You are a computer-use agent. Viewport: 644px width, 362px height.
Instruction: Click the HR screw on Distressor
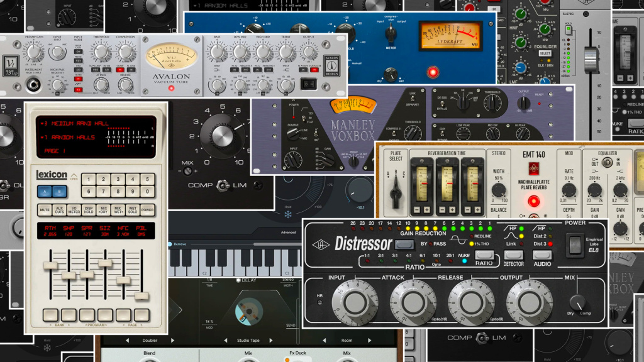[319, 303]
